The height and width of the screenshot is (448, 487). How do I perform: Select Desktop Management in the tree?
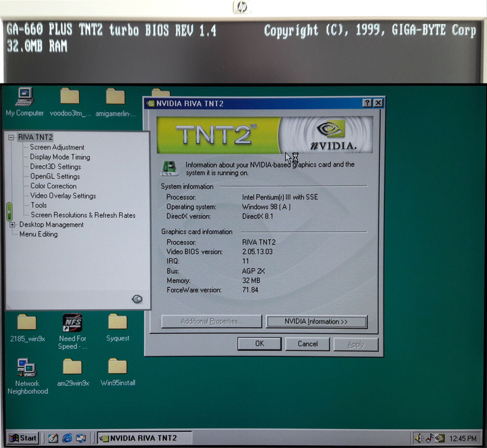click(x=51, y=225)
